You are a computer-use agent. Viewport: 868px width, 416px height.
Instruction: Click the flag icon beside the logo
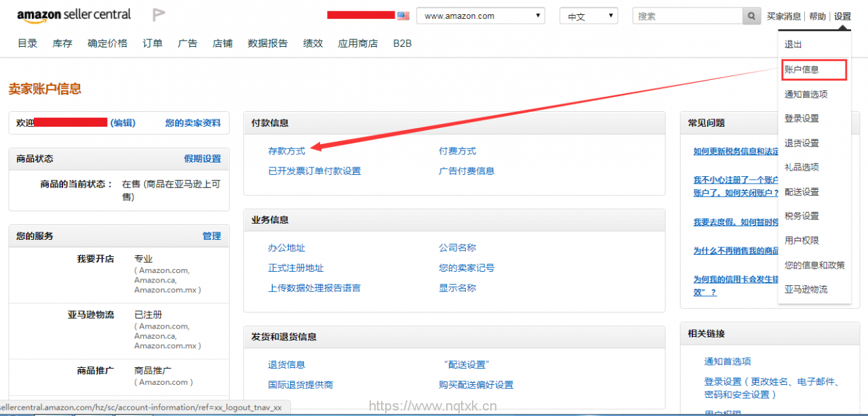(x=159, y=15)
